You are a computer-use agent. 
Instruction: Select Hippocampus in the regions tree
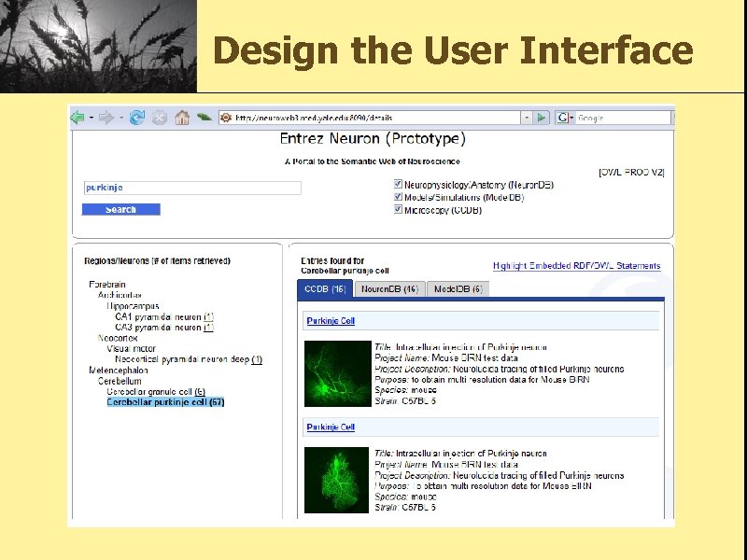[133, 306]
